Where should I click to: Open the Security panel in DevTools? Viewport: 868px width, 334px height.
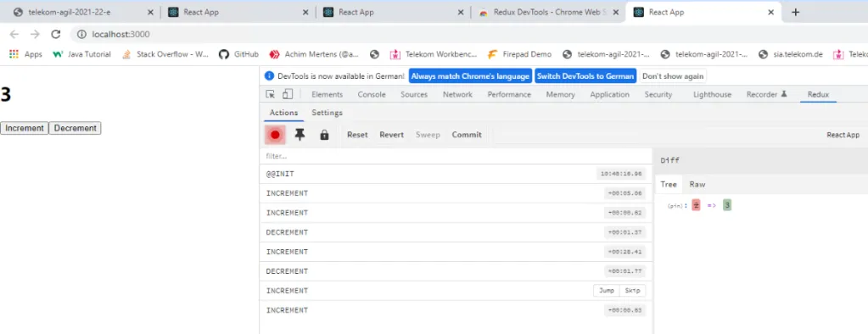[x=658, y=95]
